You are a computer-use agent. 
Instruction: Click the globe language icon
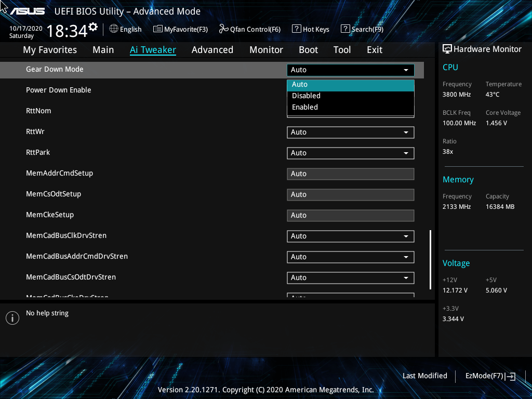click(x=114, y=29)
